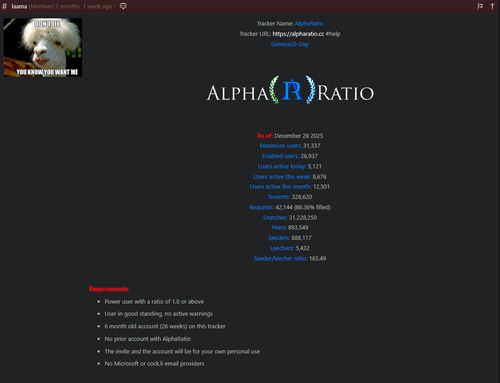Click the '(Member)' user class label
This screenshot has width=500, height=383.
point(41,6)
